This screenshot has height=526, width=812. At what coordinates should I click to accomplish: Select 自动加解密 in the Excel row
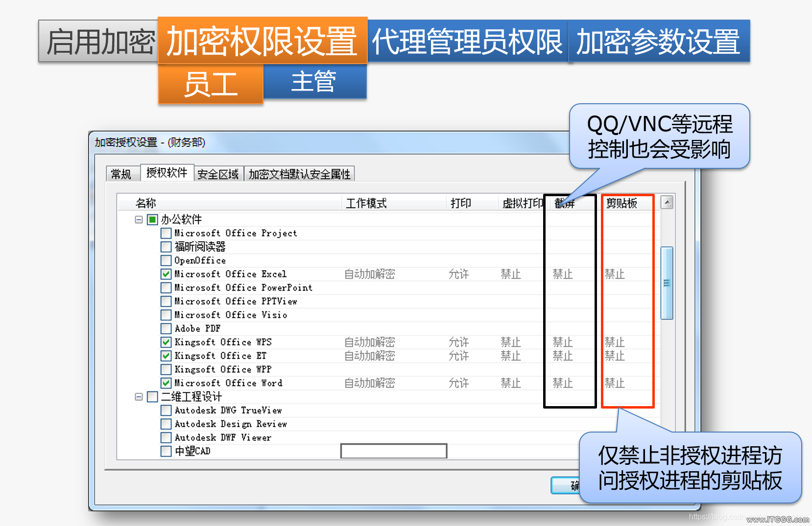(x=370, y=274)
